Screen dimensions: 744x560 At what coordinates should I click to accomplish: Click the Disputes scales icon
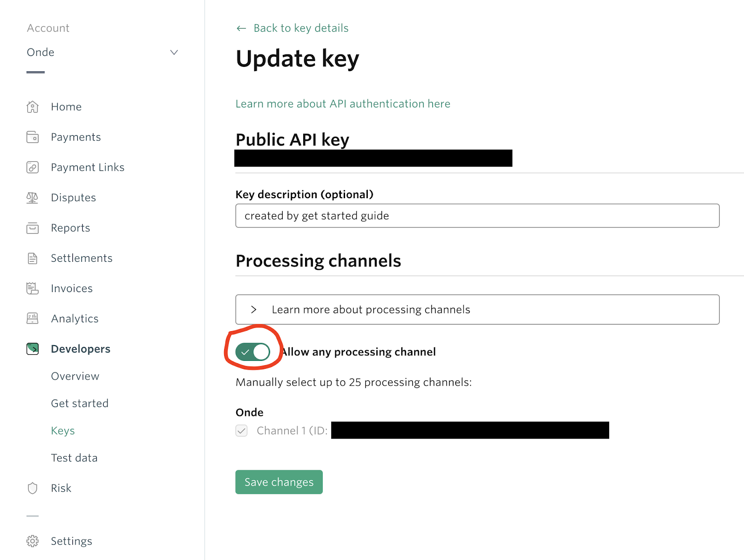pos(33,198)
